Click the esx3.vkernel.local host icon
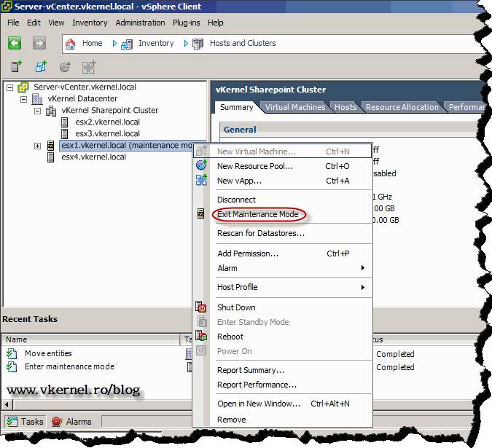This screenshot has width=492, height=448. pyautogui.click(x=65, y=134)
